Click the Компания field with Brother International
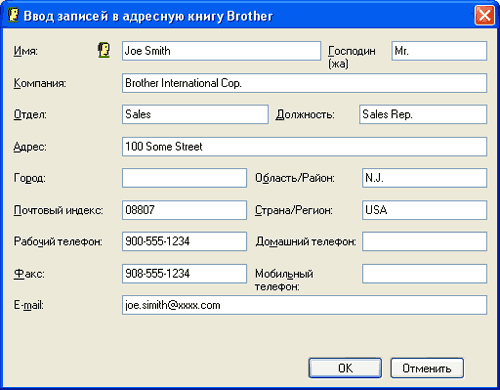500x390 pixels. pyautogui.click(x=304, y=83)
